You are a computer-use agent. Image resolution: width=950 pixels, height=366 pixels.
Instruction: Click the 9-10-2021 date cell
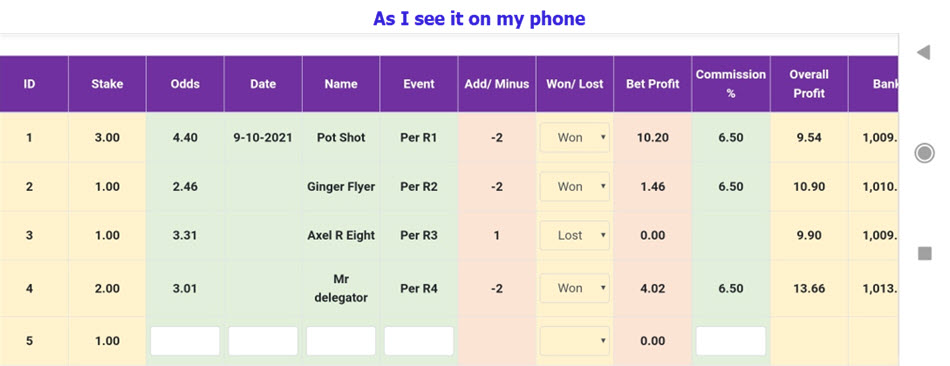(263, 138)
